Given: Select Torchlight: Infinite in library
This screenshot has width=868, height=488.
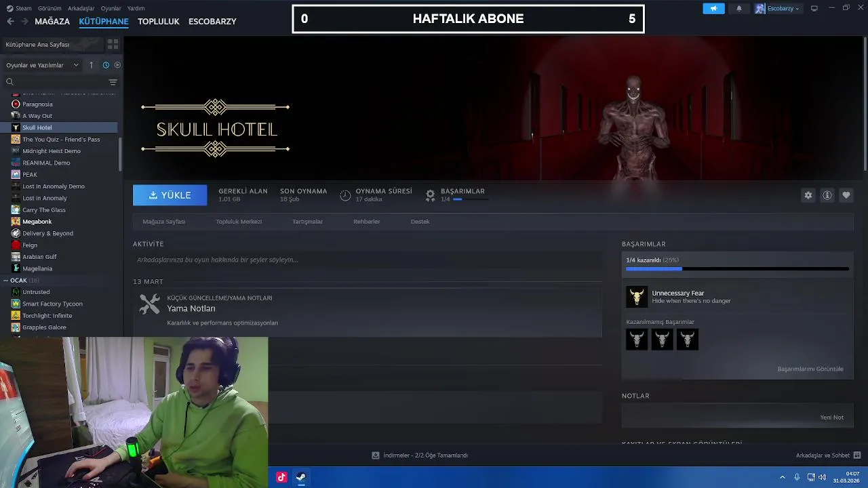Looking at the screenshot, I should click(x=47, y=316).
